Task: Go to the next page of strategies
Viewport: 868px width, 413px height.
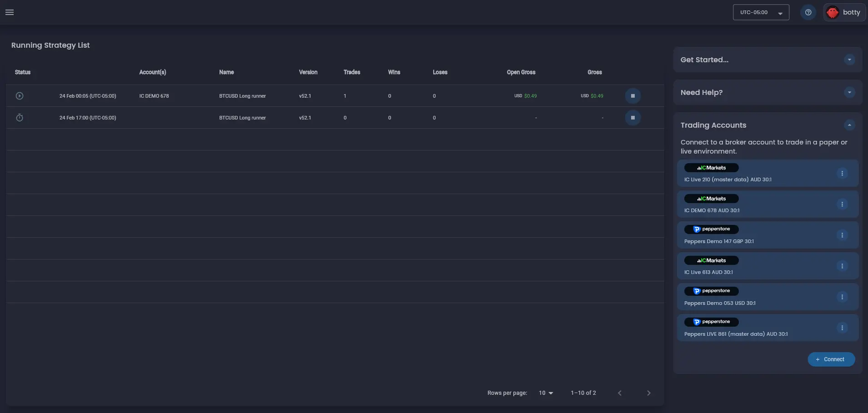Action: (x=648, y=393)
